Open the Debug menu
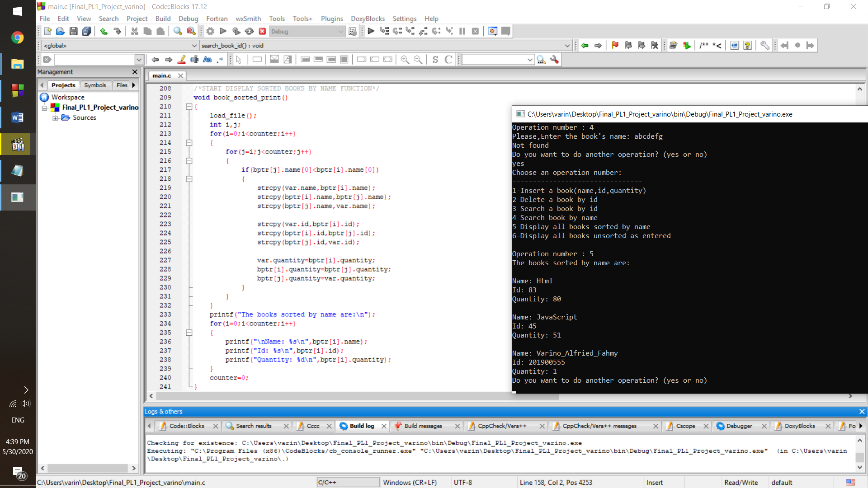 click(x=188, y=19)
